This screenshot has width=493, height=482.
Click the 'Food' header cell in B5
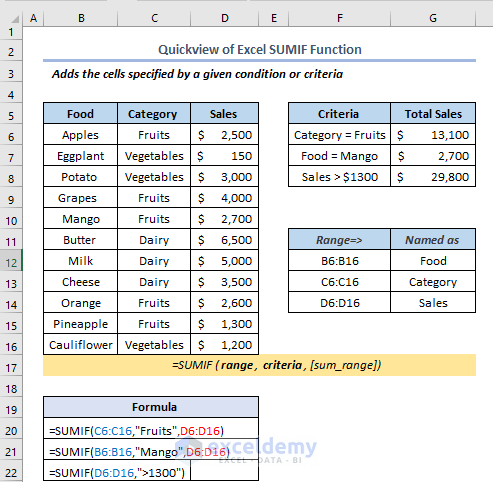coord(80,113)
